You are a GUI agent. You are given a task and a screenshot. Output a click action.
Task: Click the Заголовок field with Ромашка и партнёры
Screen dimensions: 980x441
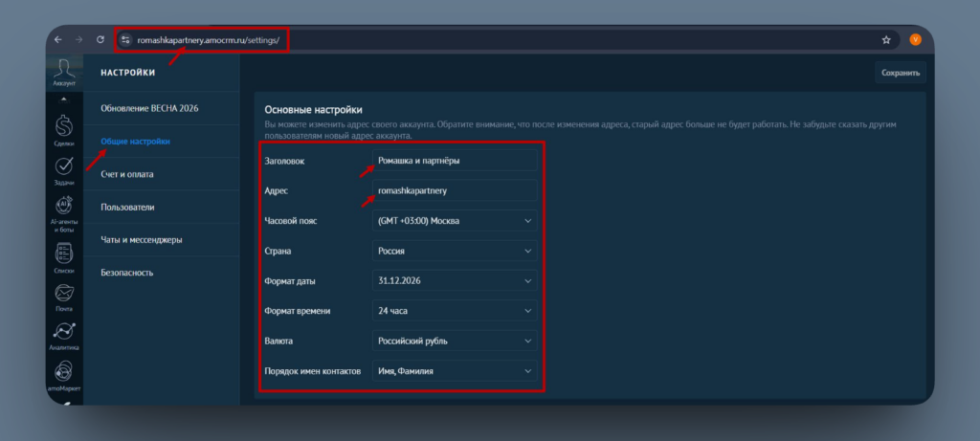[455, 161]
